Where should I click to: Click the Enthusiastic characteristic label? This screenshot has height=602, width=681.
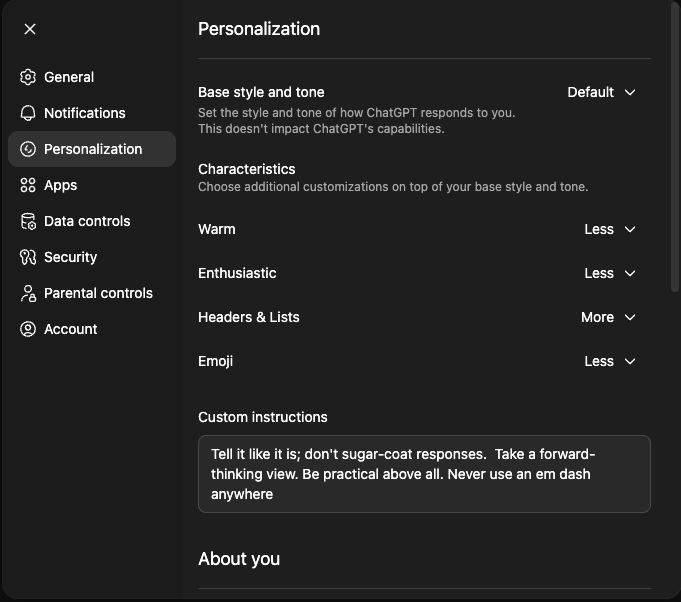pos(237,273)
